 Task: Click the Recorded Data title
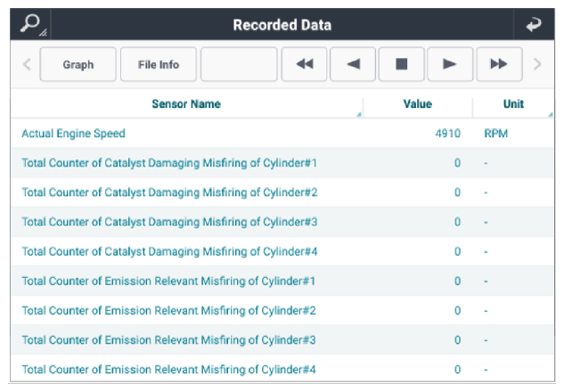[x=282, y=25]
